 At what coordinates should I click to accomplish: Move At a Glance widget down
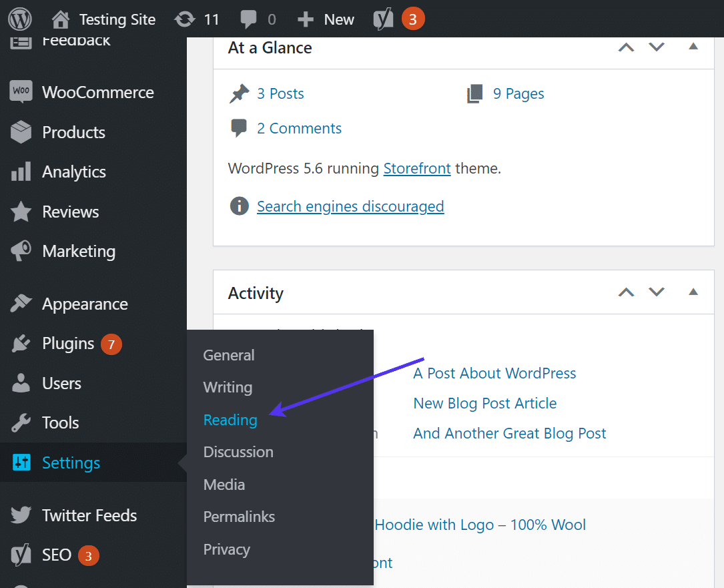[657, 47]
